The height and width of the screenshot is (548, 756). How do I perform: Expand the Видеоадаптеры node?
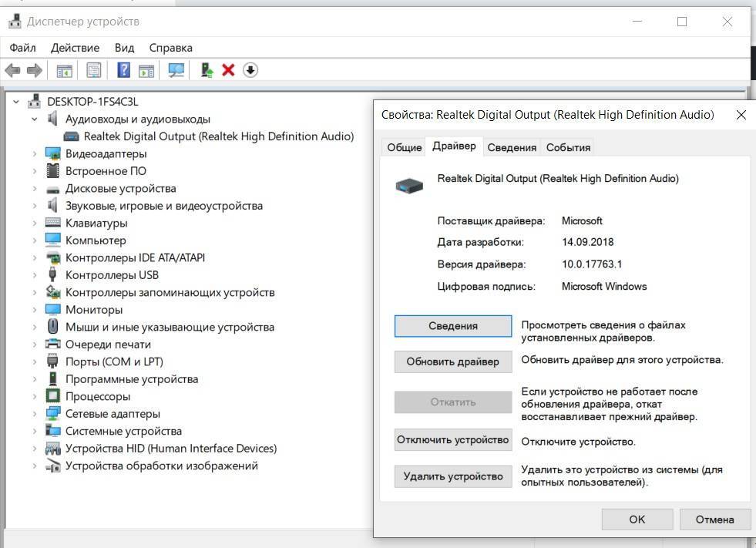(35, 153)
